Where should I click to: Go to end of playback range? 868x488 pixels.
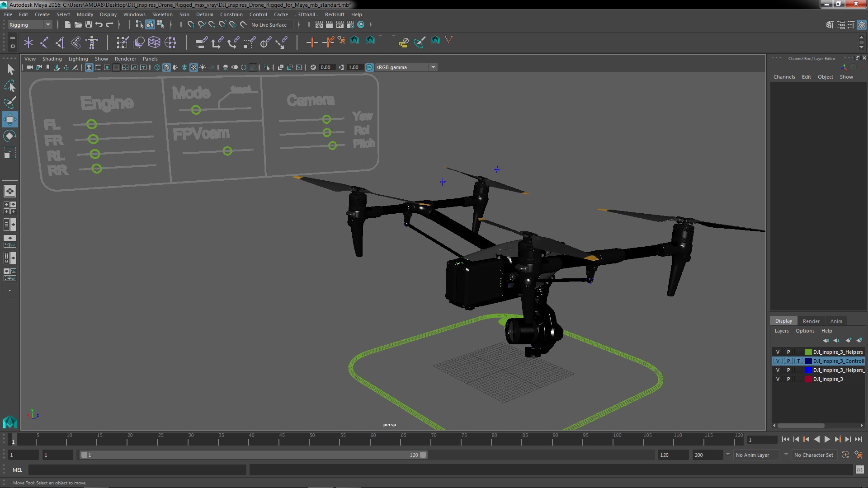[859, 439]
